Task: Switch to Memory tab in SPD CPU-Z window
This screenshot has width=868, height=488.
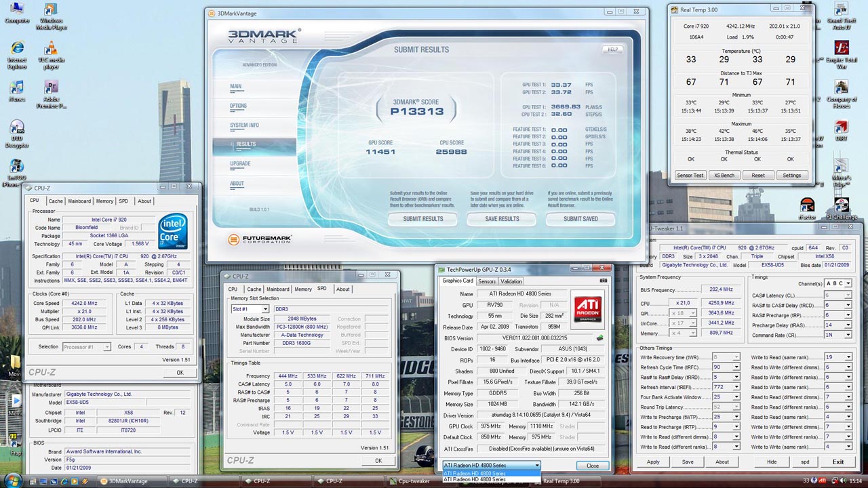Action: [303, 289]
